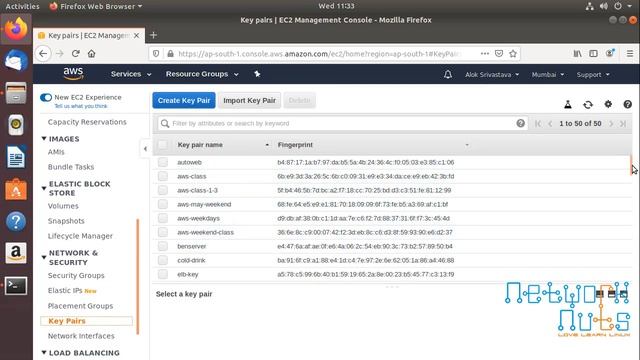The image size is (640, 360).
Task: Open the table settings gear
Action: 608,104
